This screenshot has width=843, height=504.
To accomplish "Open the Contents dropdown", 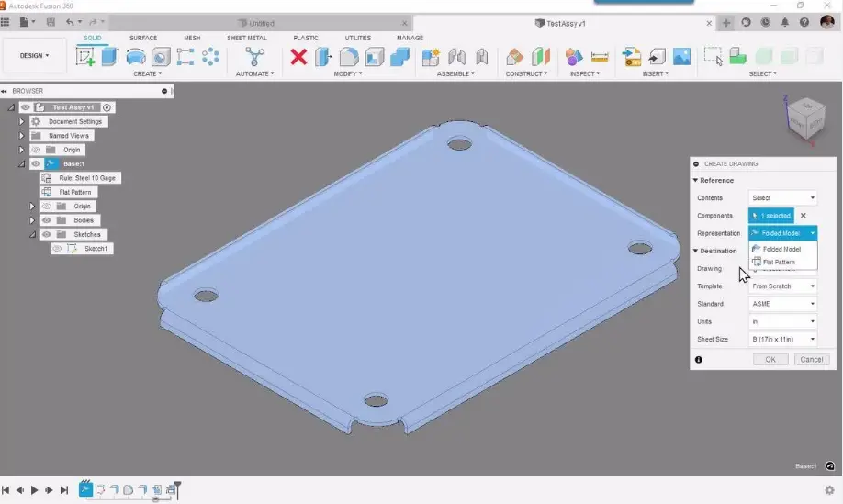I will (782, 197).
